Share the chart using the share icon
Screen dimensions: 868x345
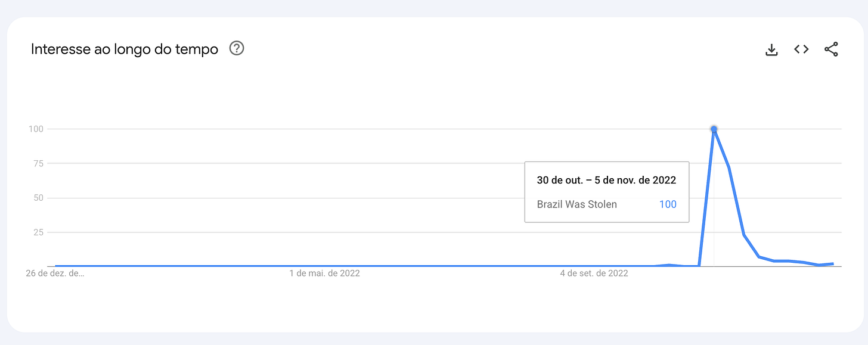831,49
